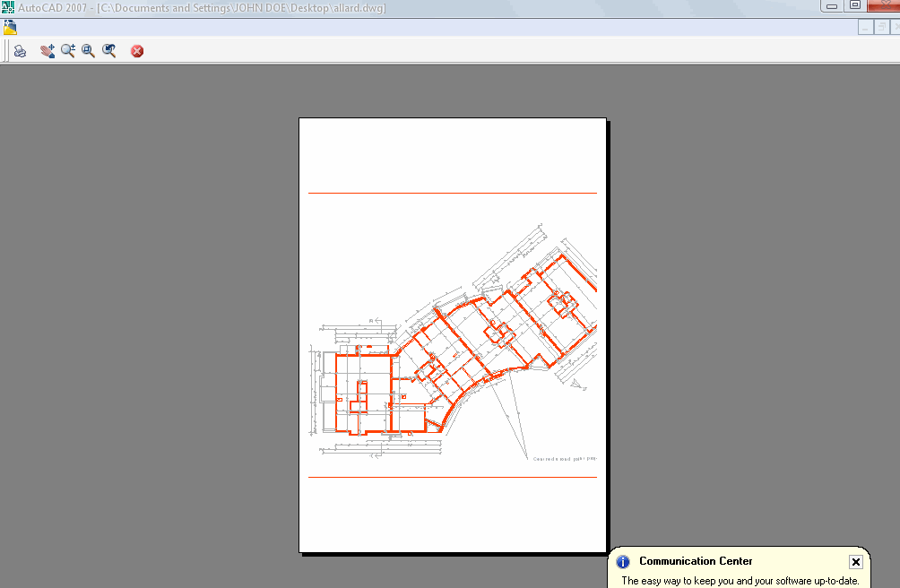The image size is (900, 588).
Task: Activate the Zoom Realtime magnifier tool
Action: coord(67,51)
